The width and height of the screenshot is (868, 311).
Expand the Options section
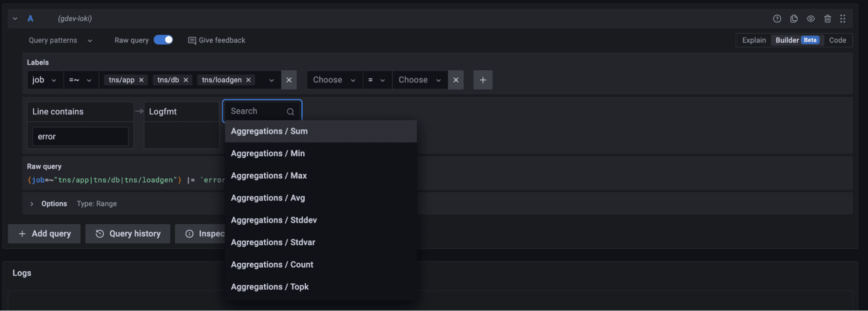point(32,204)
